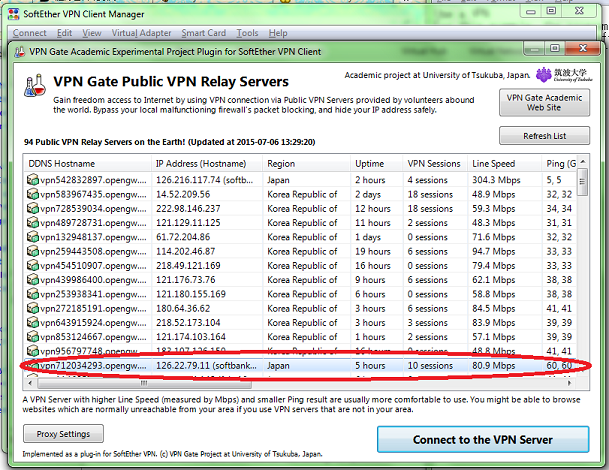Click scroll up arrow of server list
The width and height of the screenshot is (609, 470).
pyautogui.click(x=583, y=161)
